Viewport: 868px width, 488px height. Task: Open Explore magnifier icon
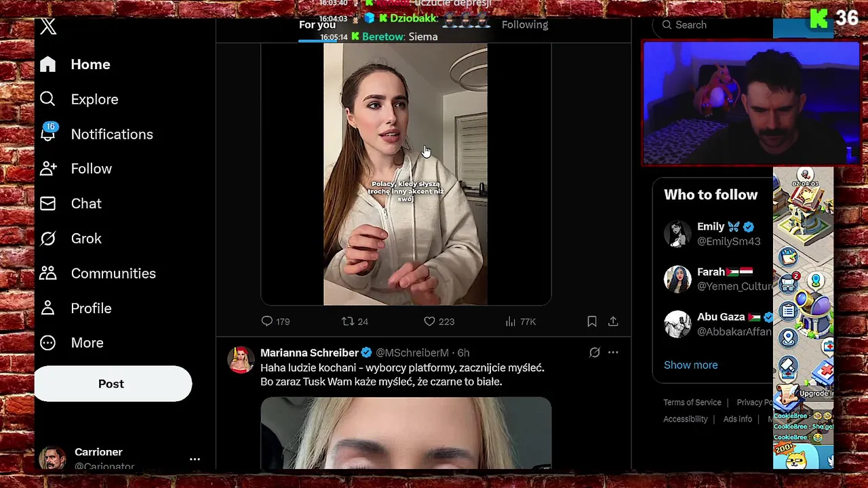pos(47,99)
